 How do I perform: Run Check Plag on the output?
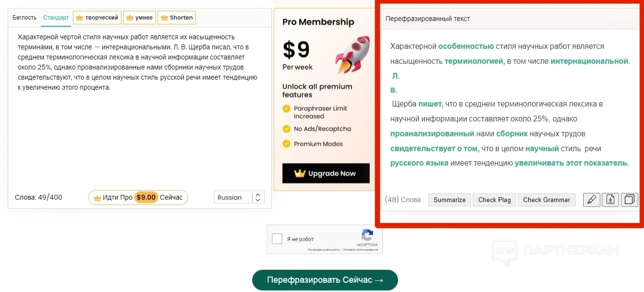click(494, 200)
